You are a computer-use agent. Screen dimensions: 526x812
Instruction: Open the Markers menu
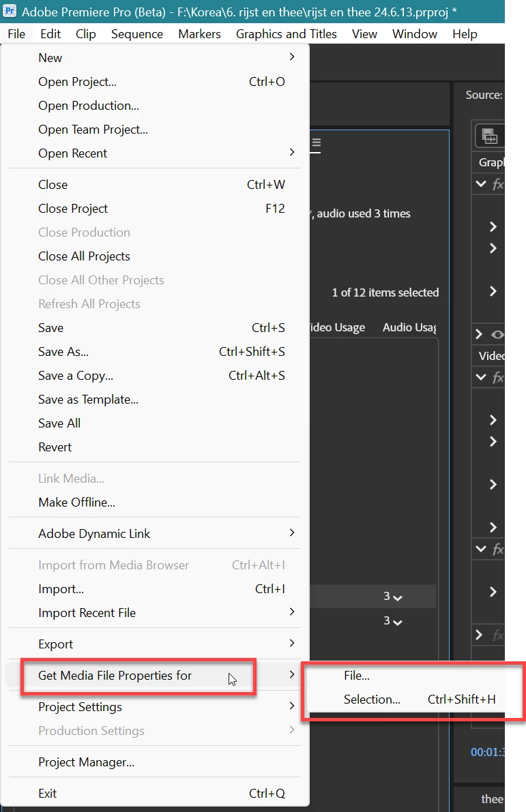point(199,34)
